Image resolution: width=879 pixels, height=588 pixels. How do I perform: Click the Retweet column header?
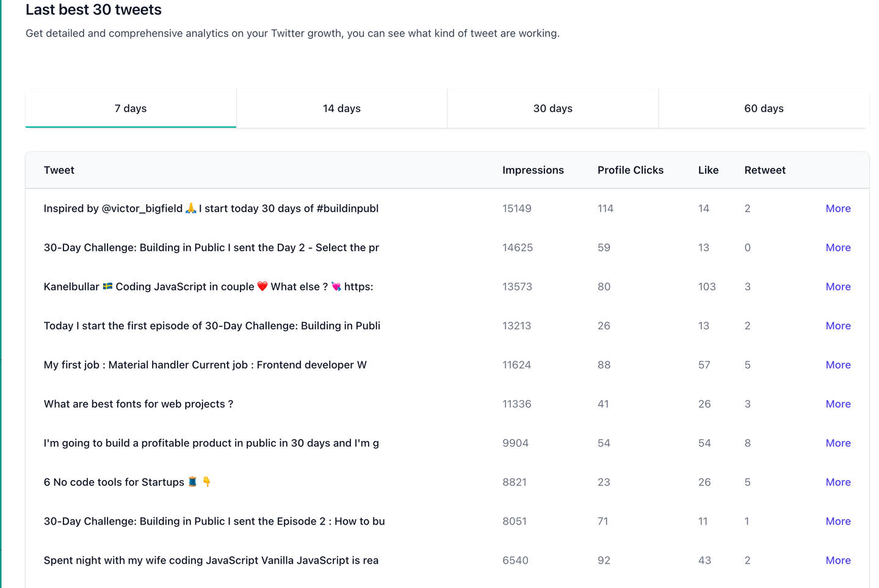pyautogui.click(x=765, y=170)
